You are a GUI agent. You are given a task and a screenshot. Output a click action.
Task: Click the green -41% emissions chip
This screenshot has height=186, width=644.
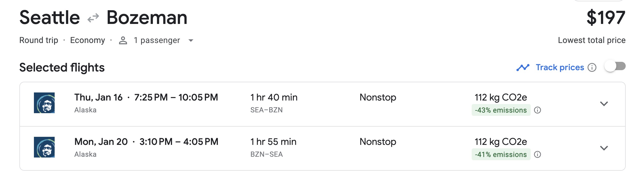pos(501,155)
